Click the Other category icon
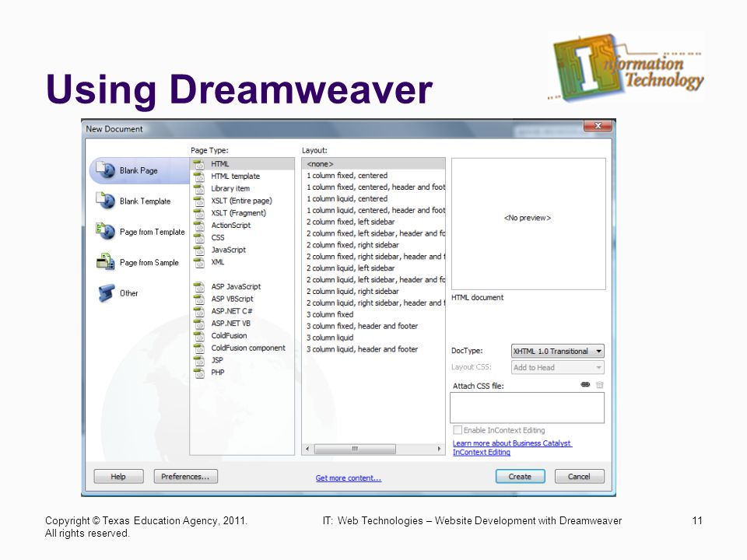Viewport: 747px width, 560px height. [106, 293]
